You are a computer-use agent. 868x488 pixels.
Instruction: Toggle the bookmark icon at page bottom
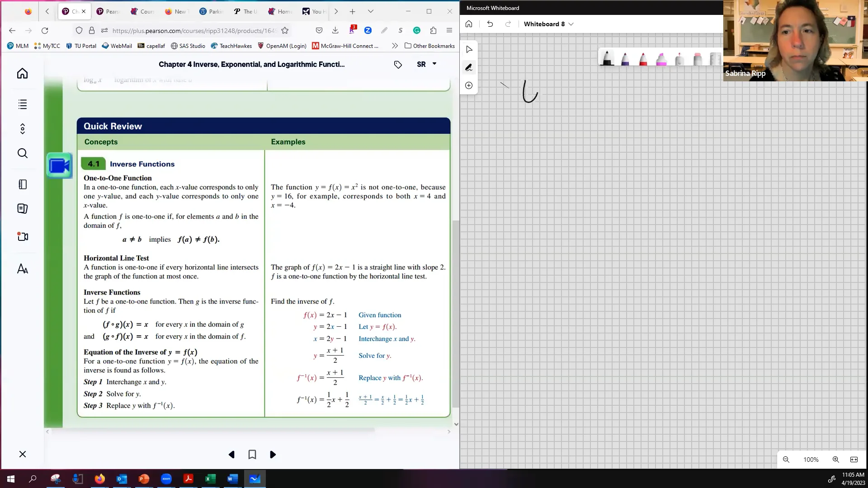252,454
